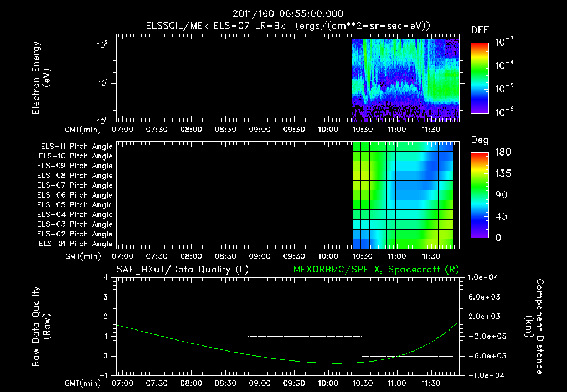Click the Component Distance (km) axis label
The image size is (567, 392).
coord(534,327)
